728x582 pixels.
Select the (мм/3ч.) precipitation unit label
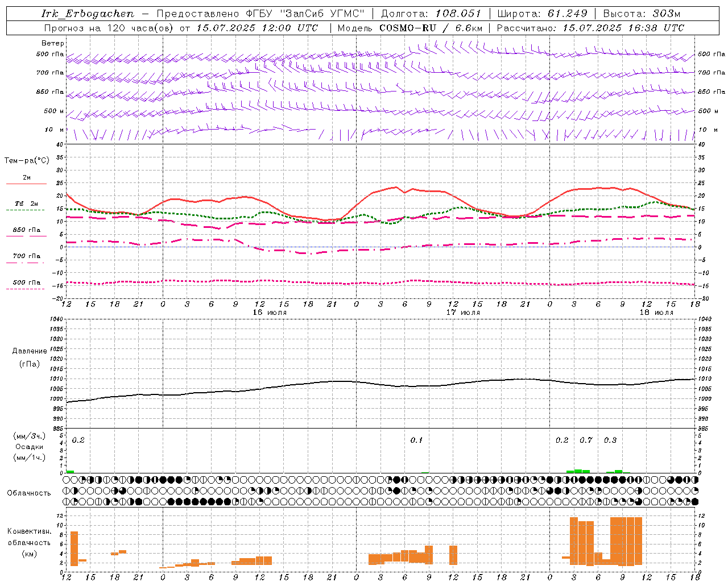click(x=29, y=436)
